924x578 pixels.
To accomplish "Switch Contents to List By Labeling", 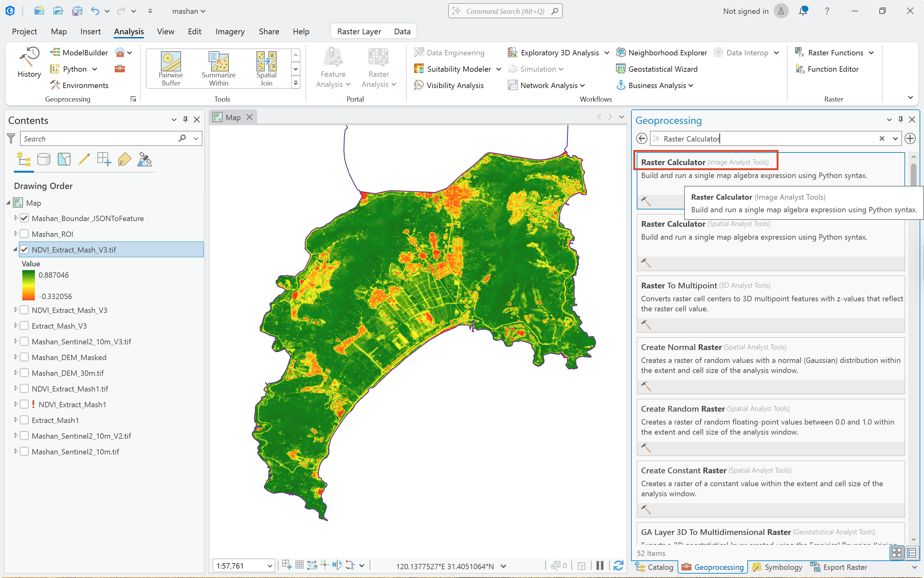I will pos(124,159).
